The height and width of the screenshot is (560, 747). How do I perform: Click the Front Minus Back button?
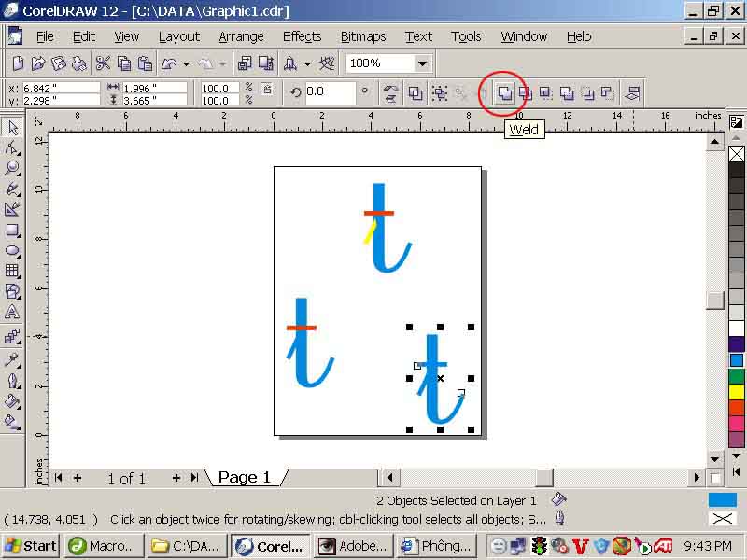587,92
